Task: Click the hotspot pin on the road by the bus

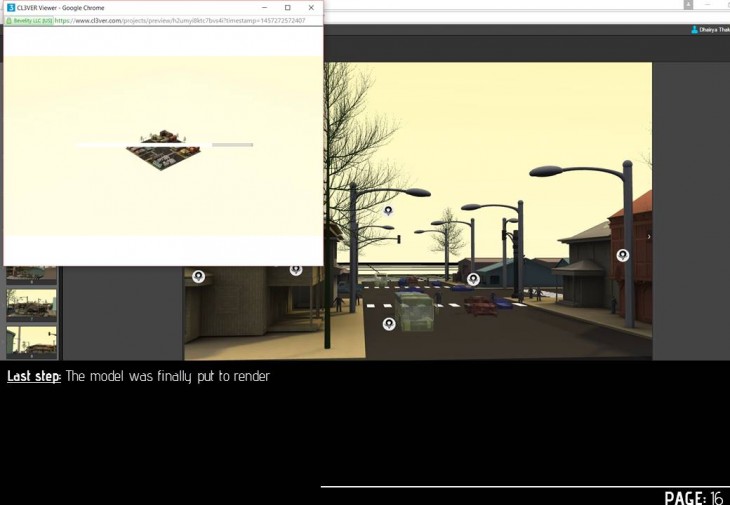Action: pos(389,323)
